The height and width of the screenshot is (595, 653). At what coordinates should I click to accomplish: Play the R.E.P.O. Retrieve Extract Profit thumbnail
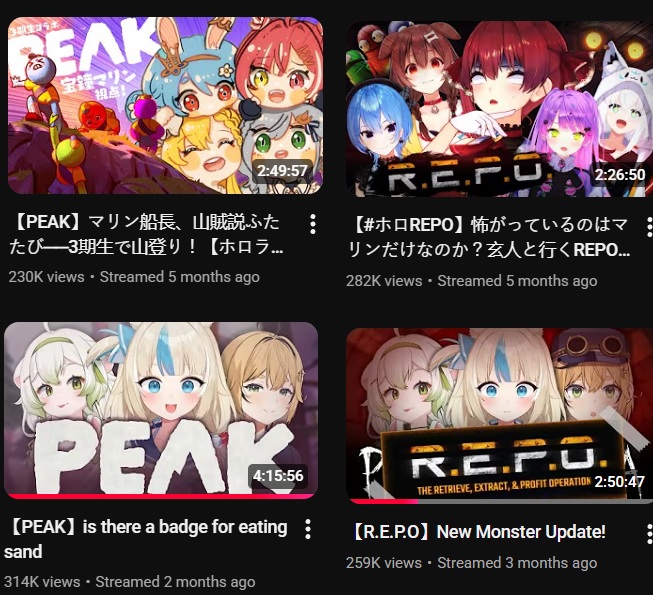[x=499, y=416]
